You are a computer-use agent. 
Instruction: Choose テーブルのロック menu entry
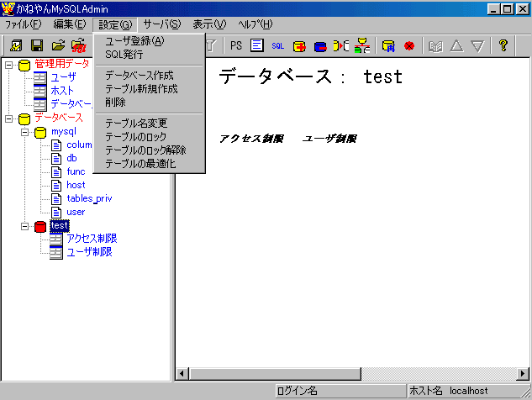click(x=150, y=137)
